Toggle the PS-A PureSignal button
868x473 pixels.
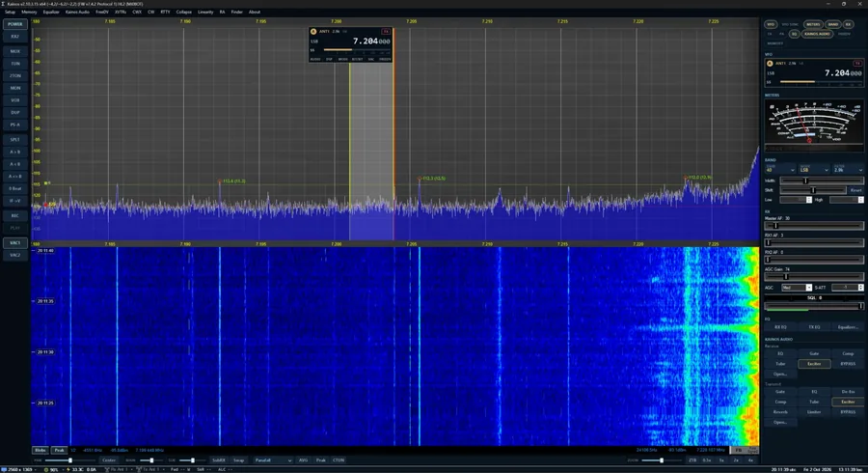(14, 125)
